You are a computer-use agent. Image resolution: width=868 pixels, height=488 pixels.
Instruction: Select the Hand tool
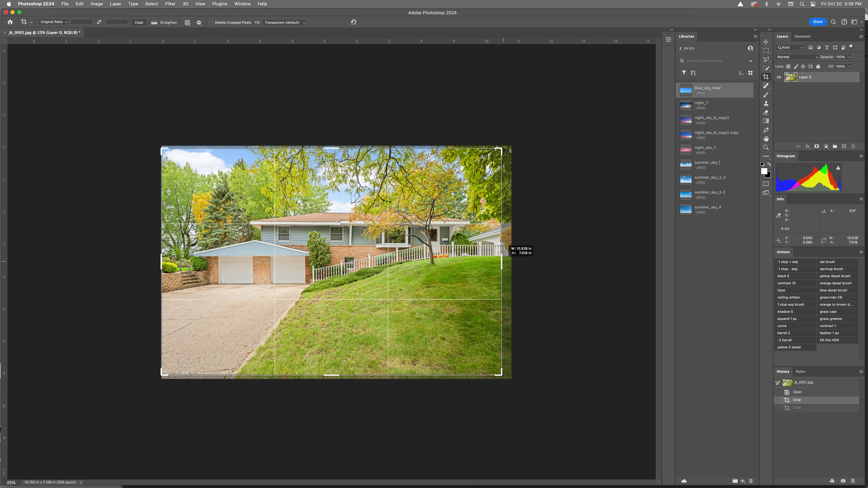coord(766,139)
